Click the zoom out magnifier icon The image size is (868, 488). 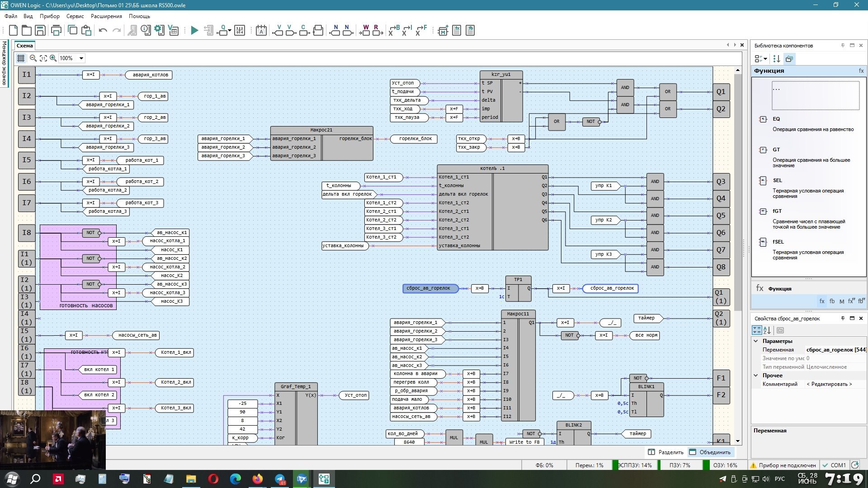pyautogui.click(x=33, y=58)
